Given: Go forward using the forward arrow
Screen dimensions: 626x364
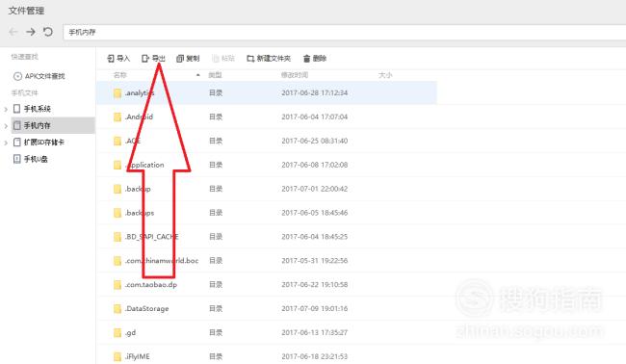Looking at the screenshot, I should pos(31,32).
